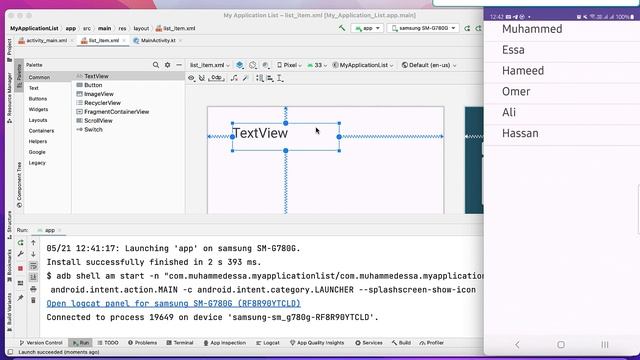Click the night mode/system UI mode icon

(266, 65)
